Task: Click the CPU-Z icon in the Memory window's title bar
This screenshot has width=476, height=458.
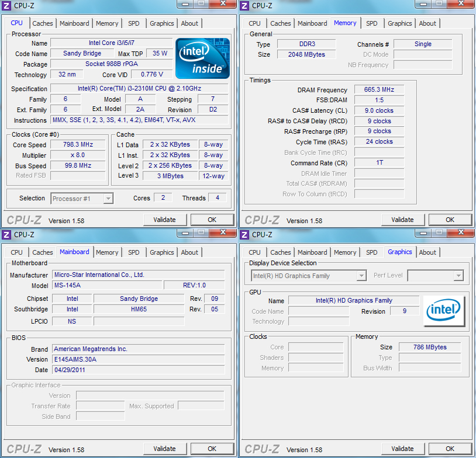Action: (244, 5)
